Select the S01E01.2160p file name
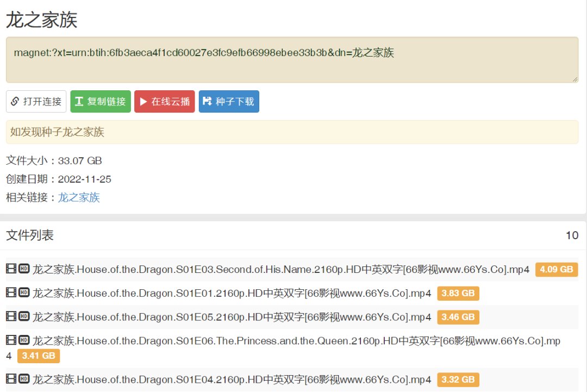Viewport: 587px width, 392px height. [x=232, y=293]
